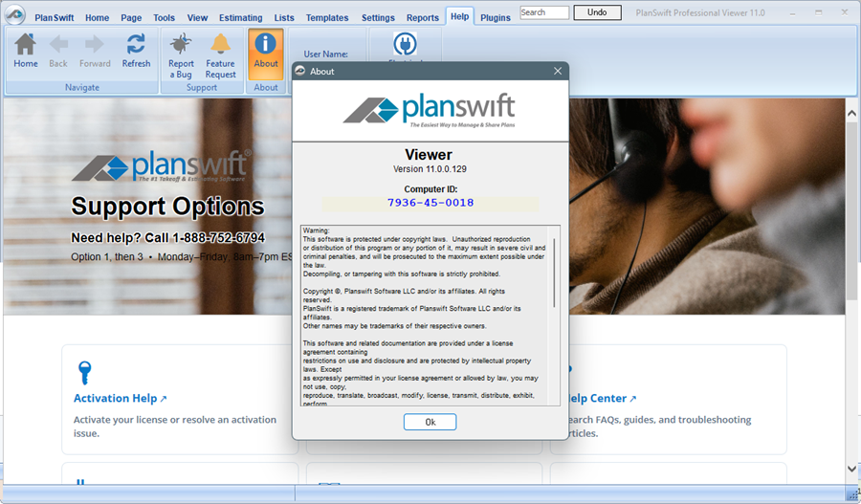Click Ok in the About dialog
The image size is (861, 504).
tap(430, 422)
